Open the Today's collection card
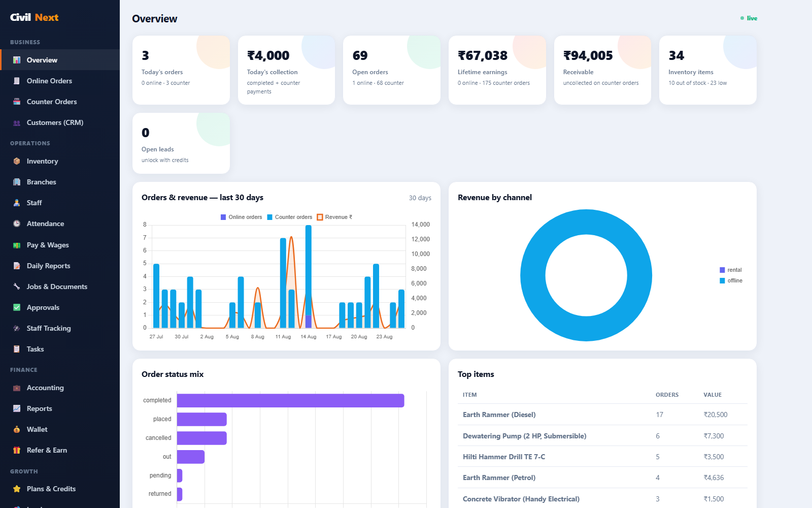812x508 pixels. coord(286,70)
